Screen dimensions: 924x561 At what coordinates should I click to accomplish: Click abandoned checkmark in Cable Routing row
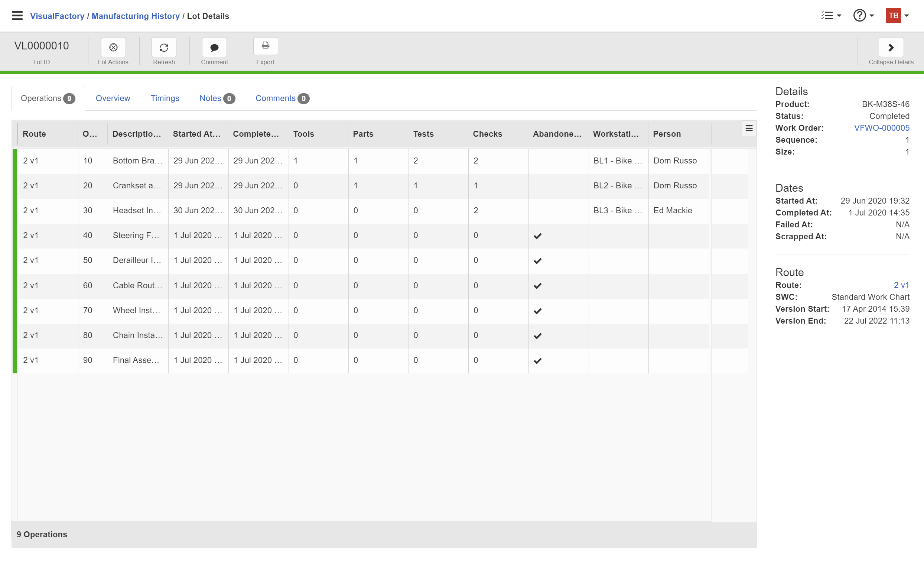(537, 286)
